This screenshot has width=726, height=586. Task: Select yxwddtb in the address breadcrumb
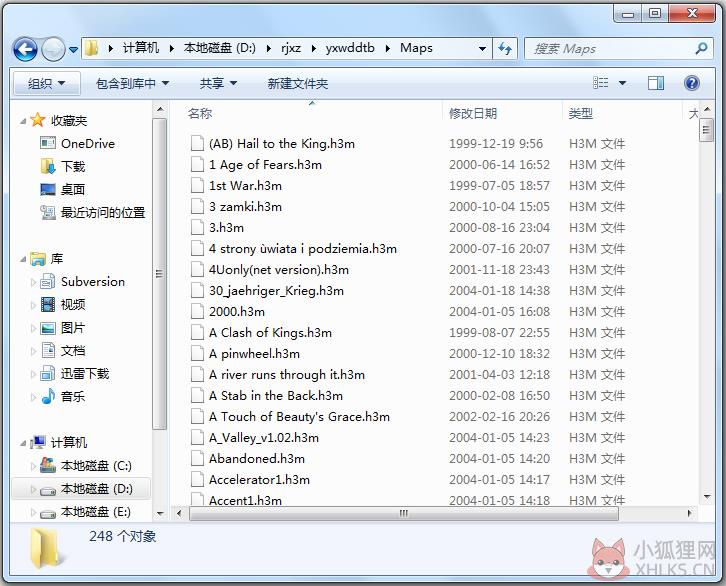tap(350, 48)
